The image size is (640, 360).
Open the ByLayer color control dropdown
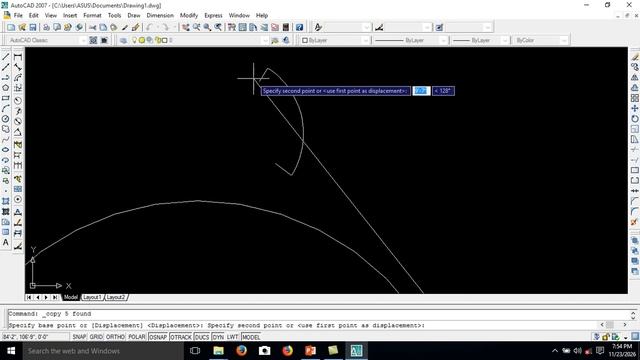(x=366, y=40)
